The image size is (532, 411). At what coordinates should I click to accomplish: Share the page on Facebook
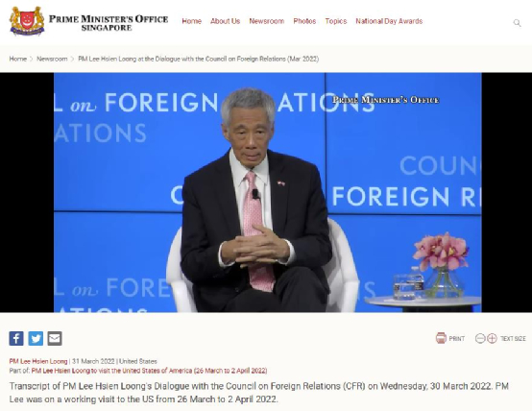(16, 338)
